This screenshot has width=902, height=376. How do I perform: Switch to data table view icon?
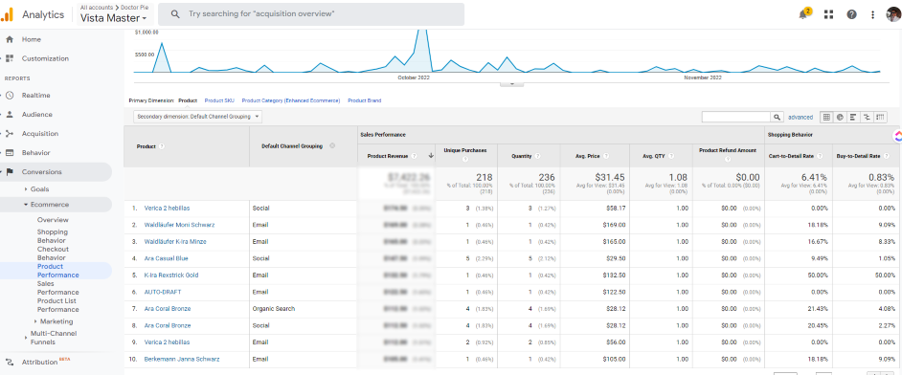pos(826,117)
